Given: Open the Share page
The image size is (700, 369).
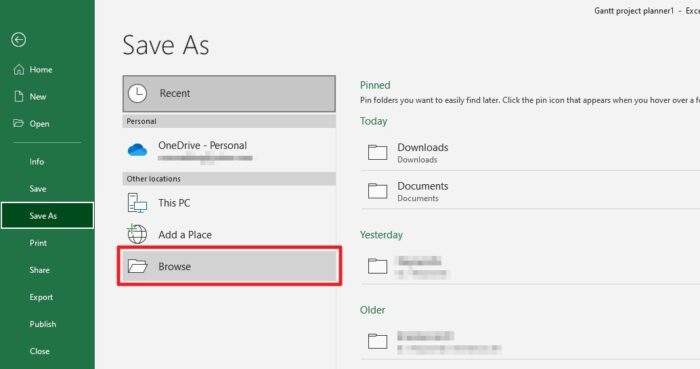Looking at the screenshot, I should [x=47, y=270].
